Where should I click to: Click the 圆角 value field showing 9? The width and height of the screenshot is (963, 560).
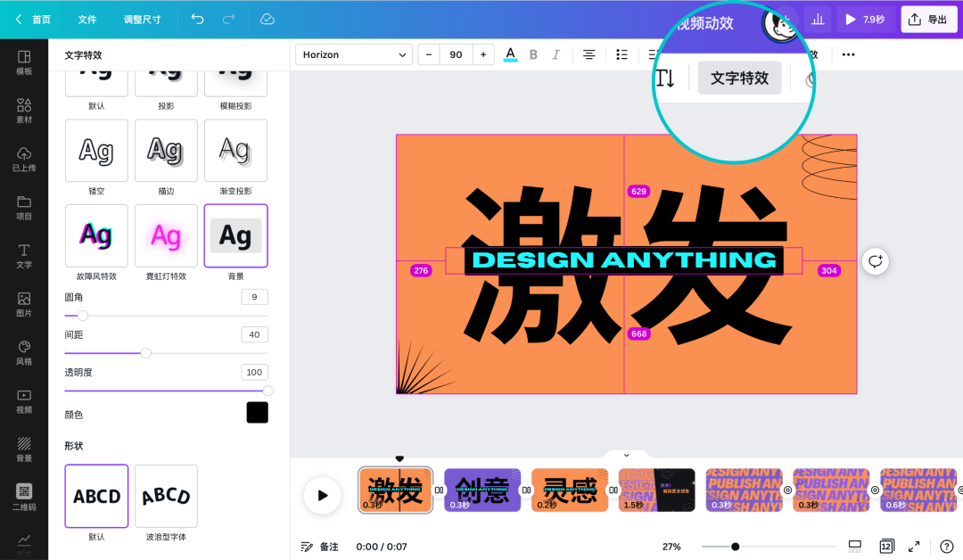254,297
